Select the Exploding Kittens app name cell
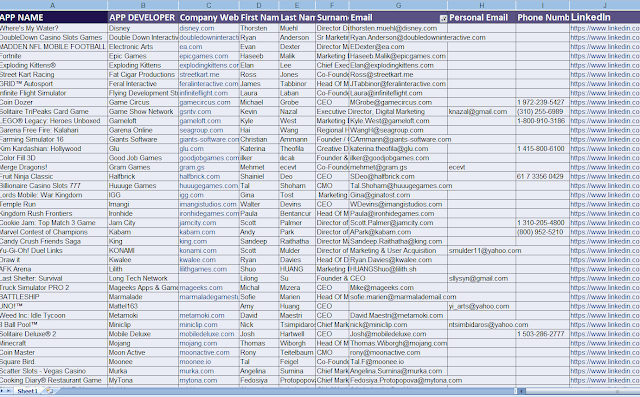This screenshot has width=640, height=397. pos(53,65)
